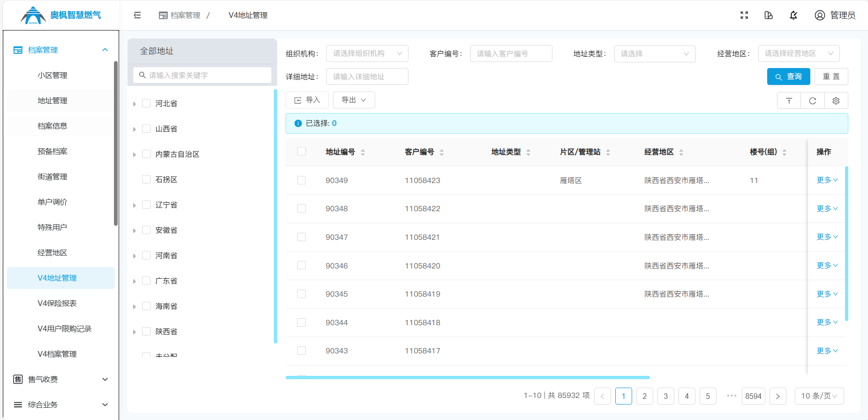
Task: Open the 地址类型 dropdown
Action: (655, 54)
